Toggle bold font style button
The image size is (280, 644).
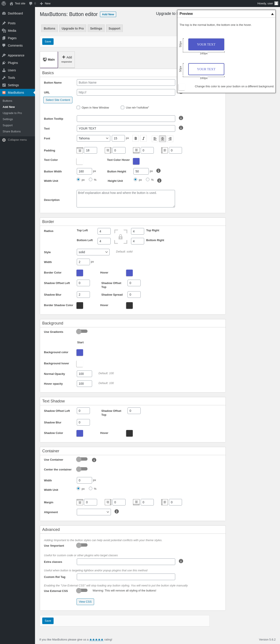(x=135, y=139)
